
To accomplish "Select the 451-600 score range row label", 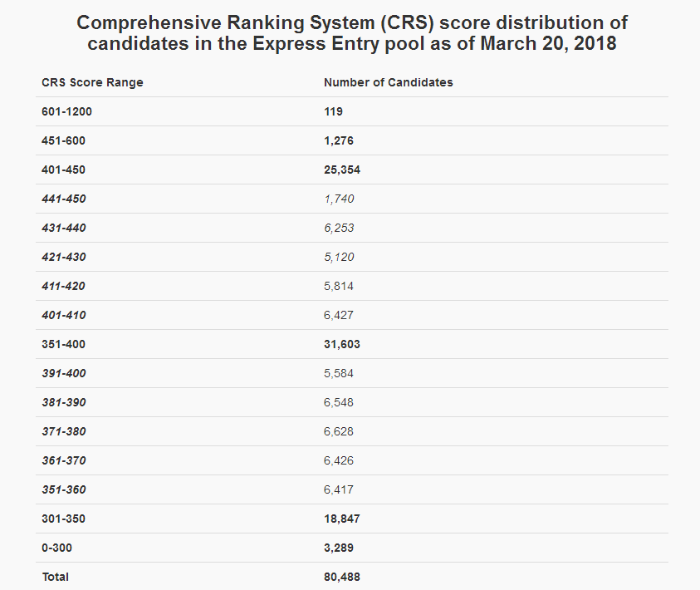I will (63, 140).
